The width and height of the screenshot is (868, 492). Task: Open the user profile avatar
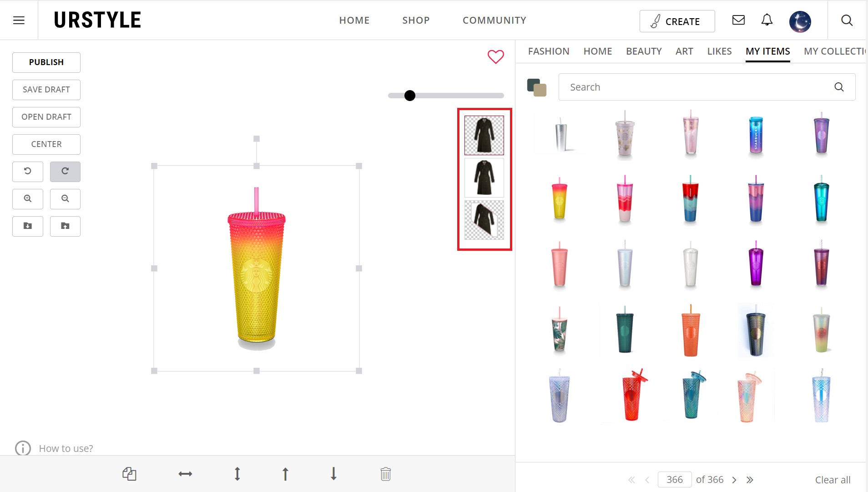(x=800, y=21)
